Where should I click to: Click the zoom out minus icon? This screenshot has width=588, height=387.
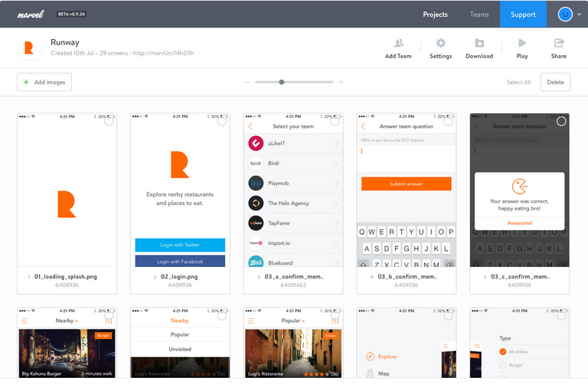247,82
